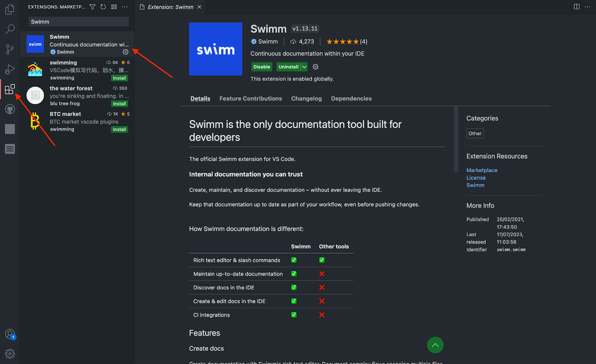
Task: Open the Run and Debug view
Action: [x=10, y=69]
